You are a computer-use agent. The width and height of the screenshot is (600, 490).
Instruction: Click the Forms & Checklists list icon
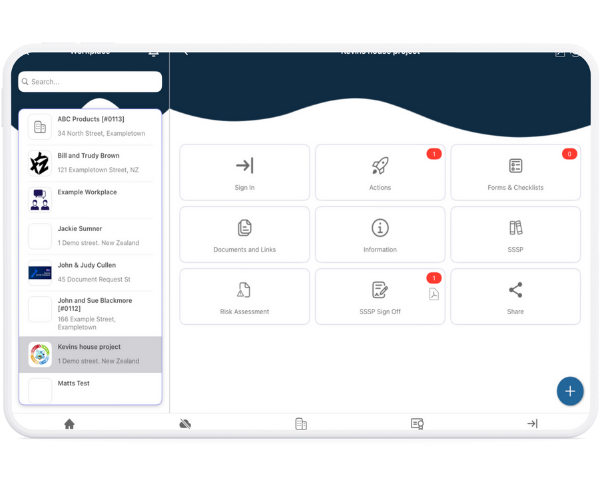pyautogui.click(x=515, y=166)
